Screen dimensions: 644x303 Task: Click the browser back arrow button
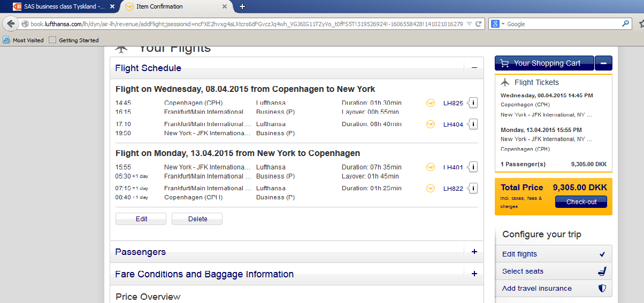pos(11,24)
